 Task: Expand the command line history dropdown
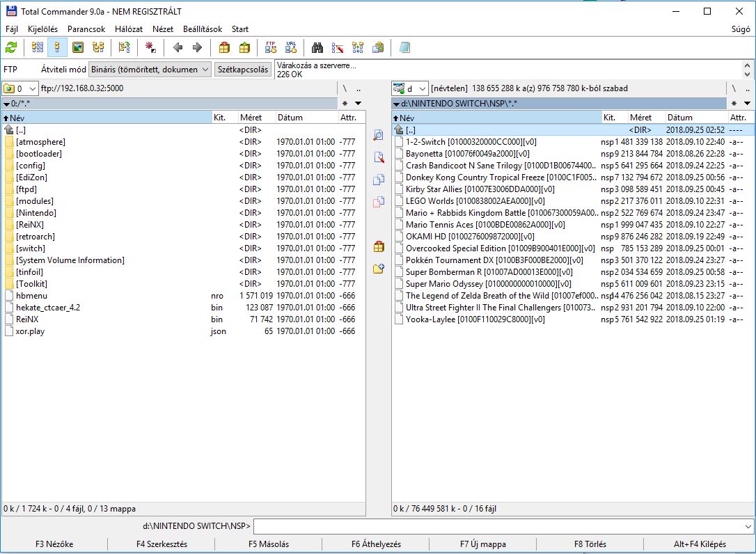748,527
